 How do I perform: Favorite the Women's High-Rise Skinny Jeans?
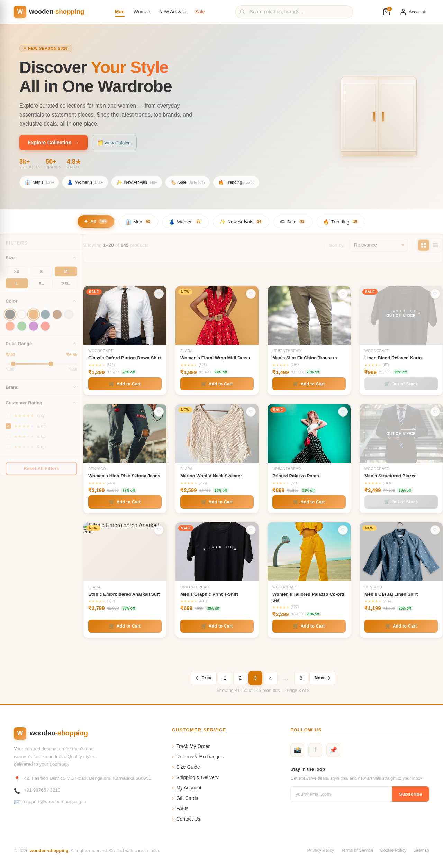(x=159, y=412)
